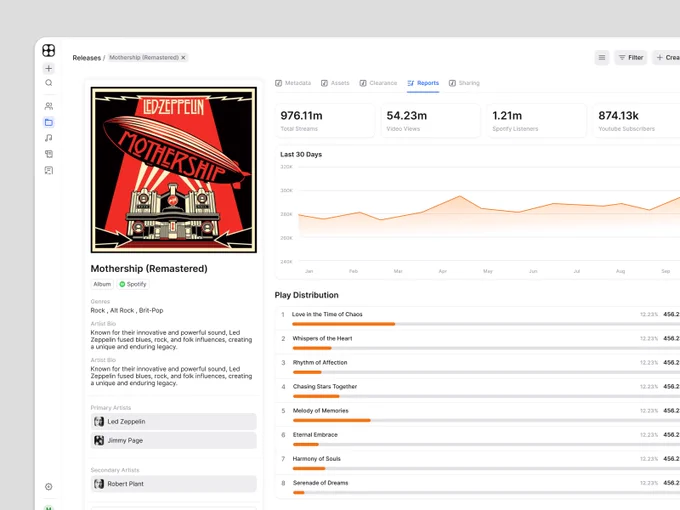680x510 pixels.
Task: Click the Sharing tab icon
Action: click(x=452, y=83)
